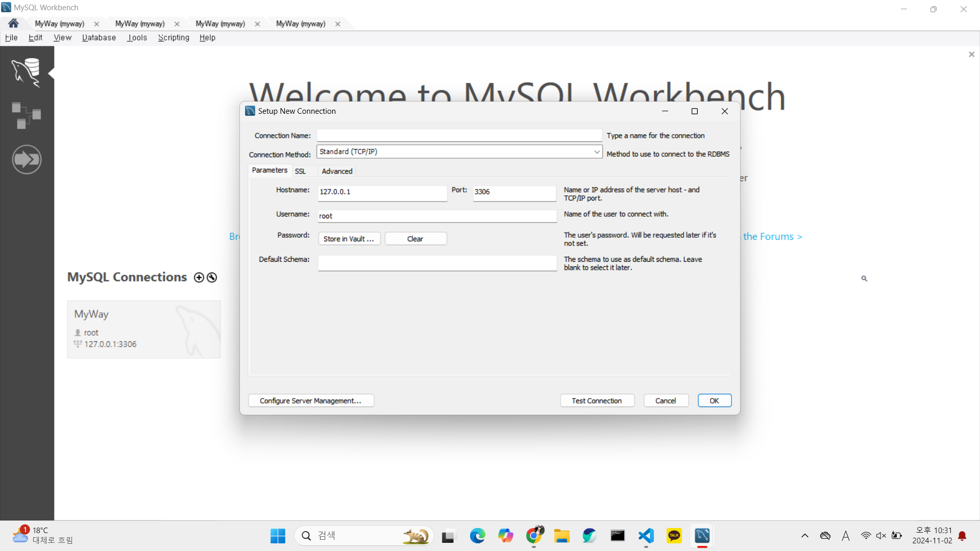Click the Default Schema input field
Viewport: 980px width, 551px height.
coord(437,263)
